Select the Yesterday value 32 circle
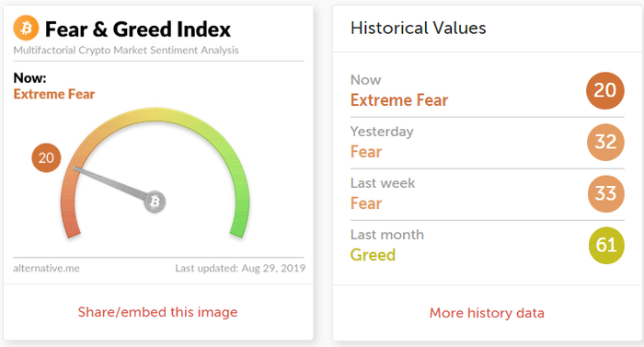This screenshot has width=644, height=347. pyautogui.click(x=605, y=143)
